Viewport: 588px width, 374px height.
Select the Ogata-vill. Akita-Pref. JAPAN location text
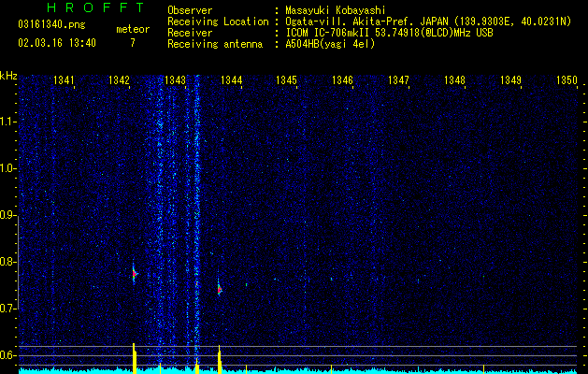coord(428,22)
